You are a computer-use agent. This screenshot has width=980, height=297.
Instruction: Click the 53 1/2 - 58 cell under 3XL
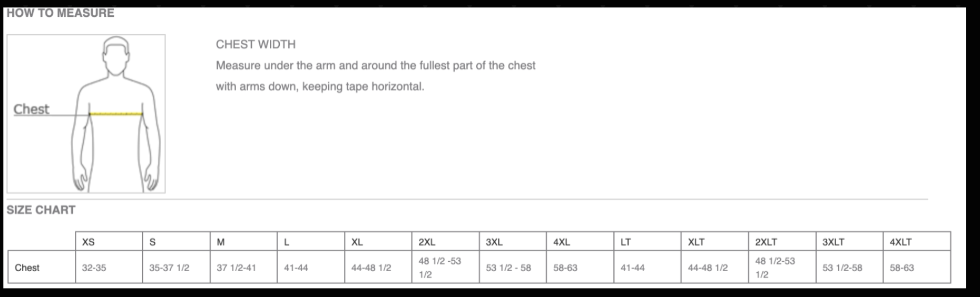pos(508,268)
